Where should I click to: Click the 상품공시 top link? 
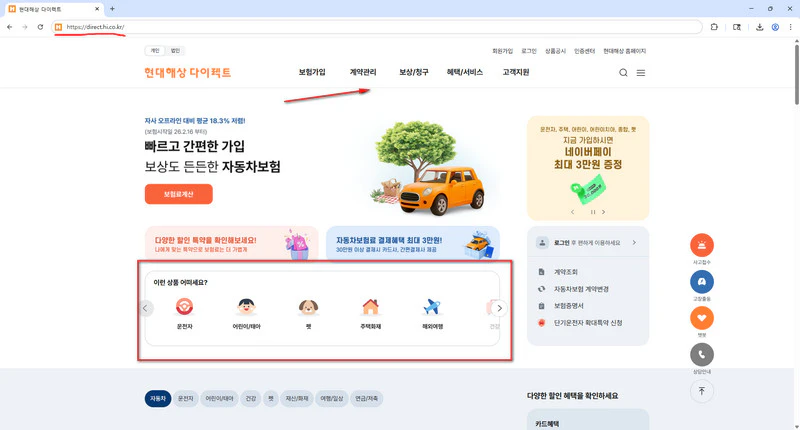[x=555, y=51]
